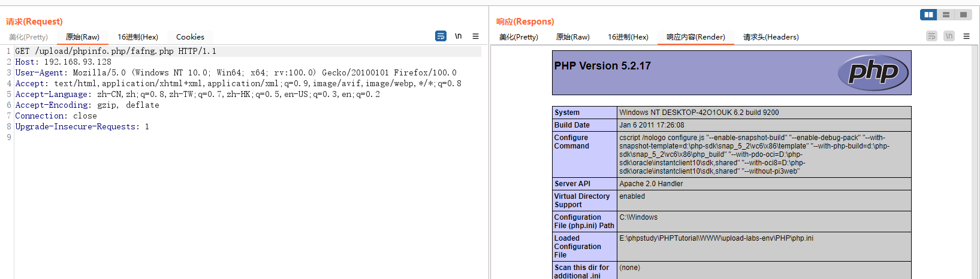Image resolution: width=980 pixels, height=279 pixels.
Task: Click the GET /upload/phpinfo.php/fafng.php request line
Action: point(116,51)
